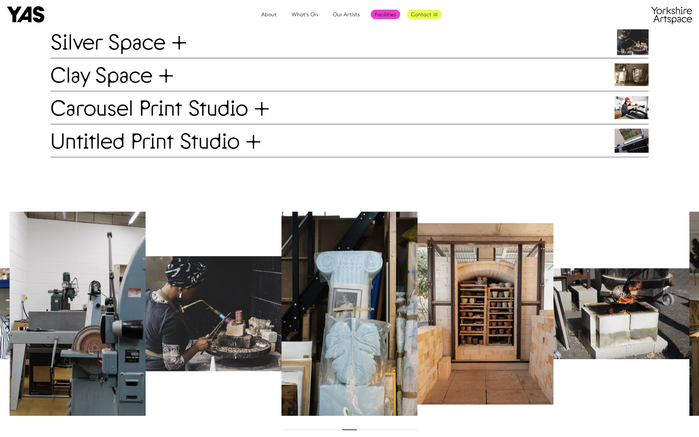This screenshot has width=699, height=437.
Task: Open the photo of person using blowtorch
Action: click(213, 313)
